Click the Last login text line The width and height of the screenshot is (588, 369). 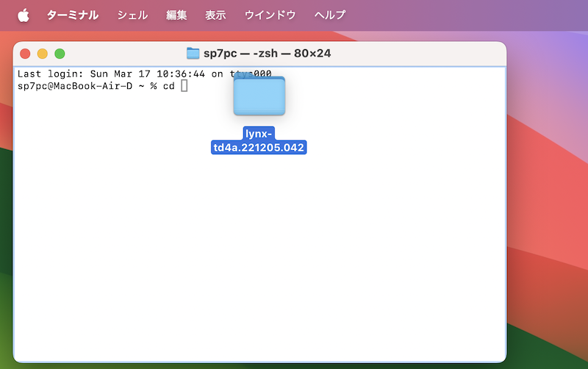tap(110, 74)
